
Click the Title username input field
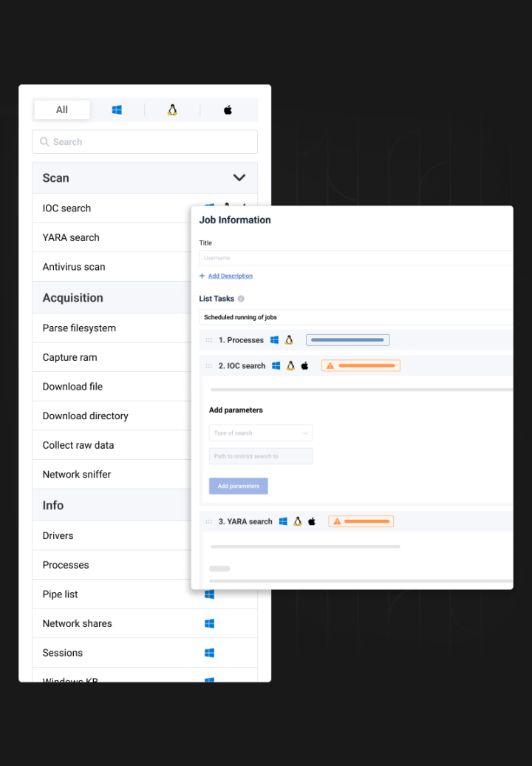point(355,257)
